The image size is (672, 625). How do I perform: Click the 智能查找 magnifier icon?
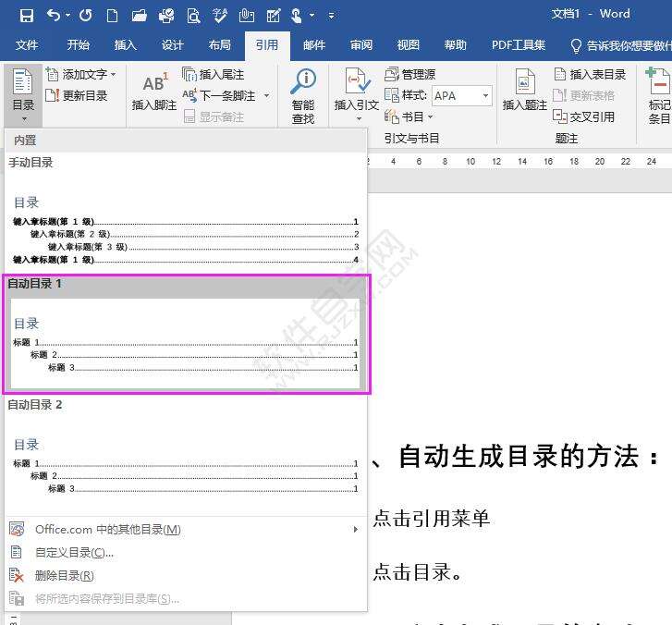pos(303,82)
